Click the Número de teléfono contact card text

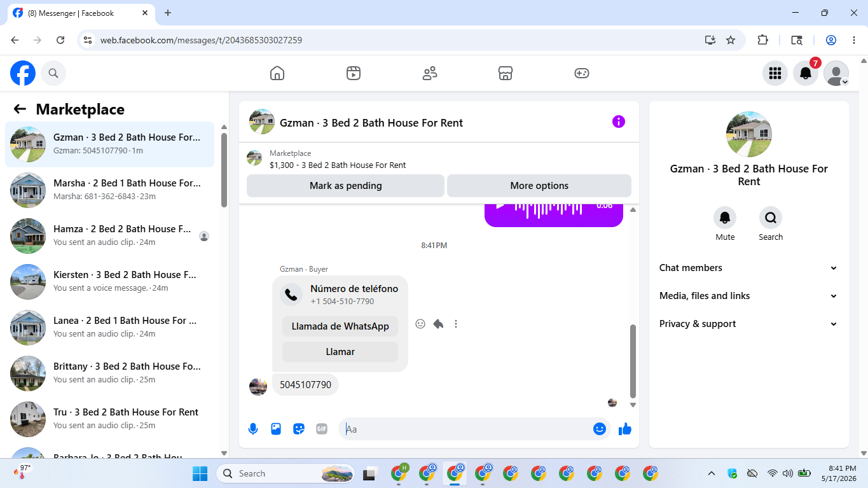coord(354,288)
